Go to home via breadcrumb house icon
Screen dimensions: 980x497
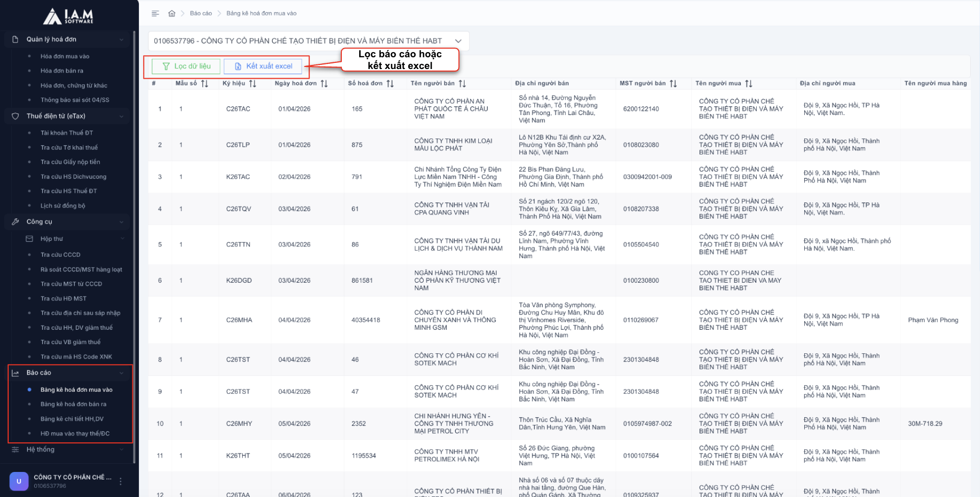click(x=172, y=13)
